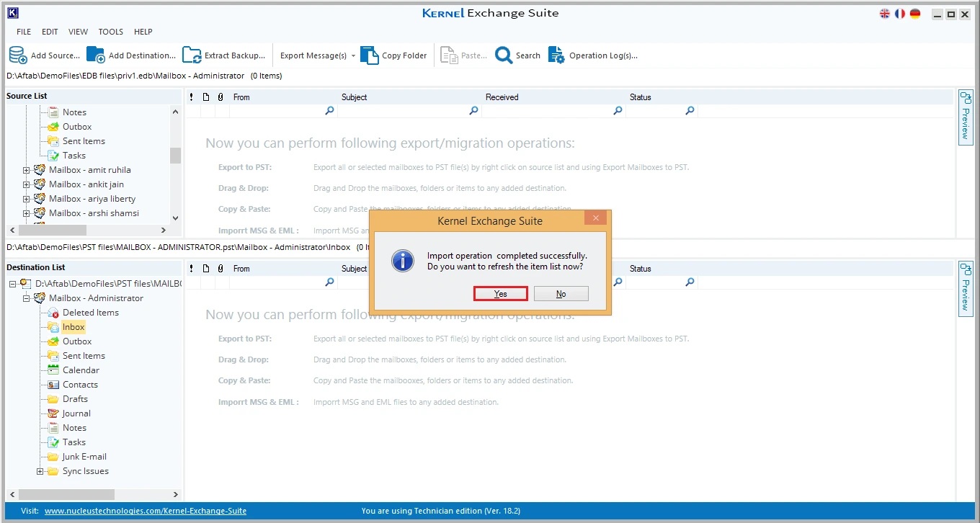The image size is (980, 523).
Task: Click the Paste toolbar button
Action: pos(464,55)
